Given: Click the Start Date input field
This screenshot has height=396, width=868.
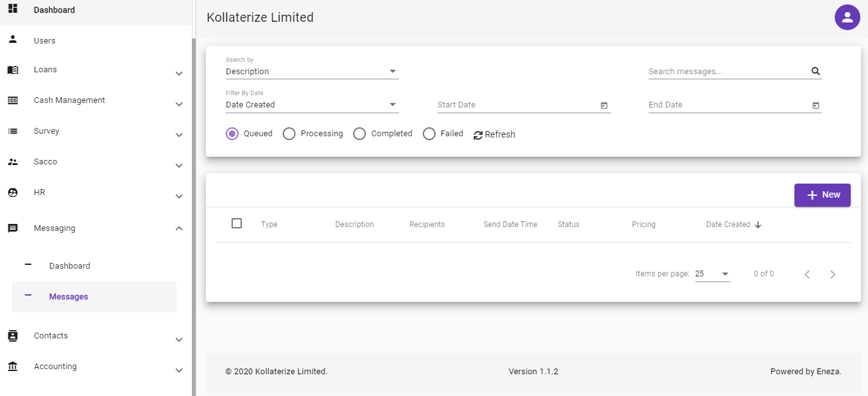Looking at the screenshot, I should (x=517, y=105).
